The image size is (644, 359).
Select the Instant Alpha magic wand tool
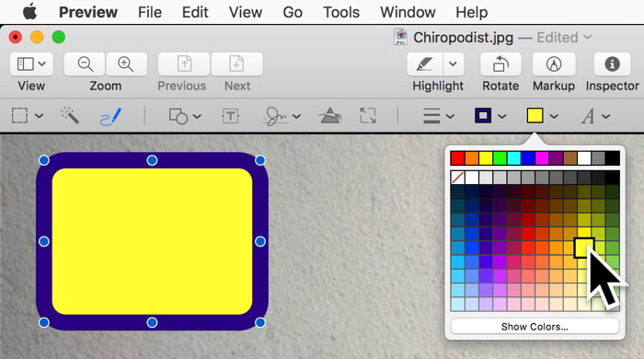[70, 116]
